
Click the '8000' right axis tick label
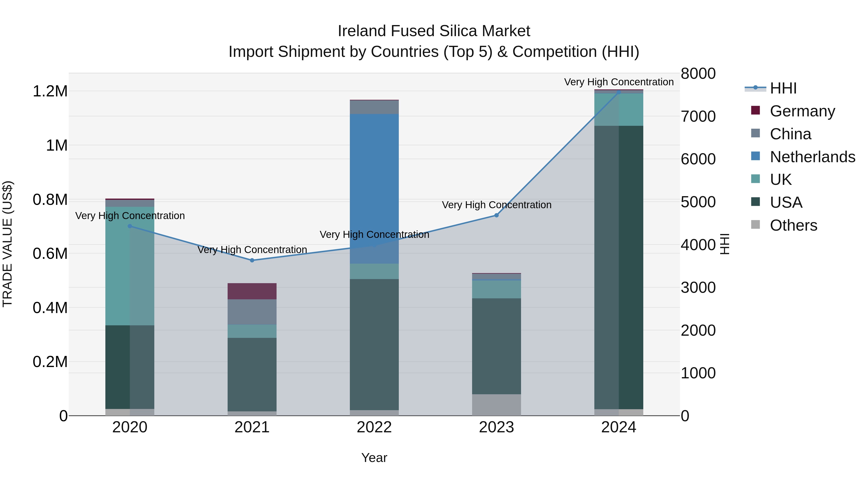[698, 74]
